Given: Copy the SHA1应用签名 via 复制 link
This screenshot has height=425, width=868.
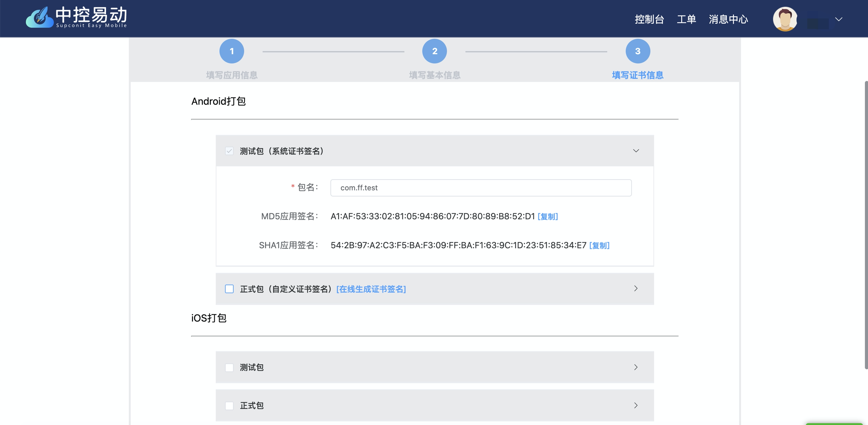Looking at the screenshot, I should point(599,245).
